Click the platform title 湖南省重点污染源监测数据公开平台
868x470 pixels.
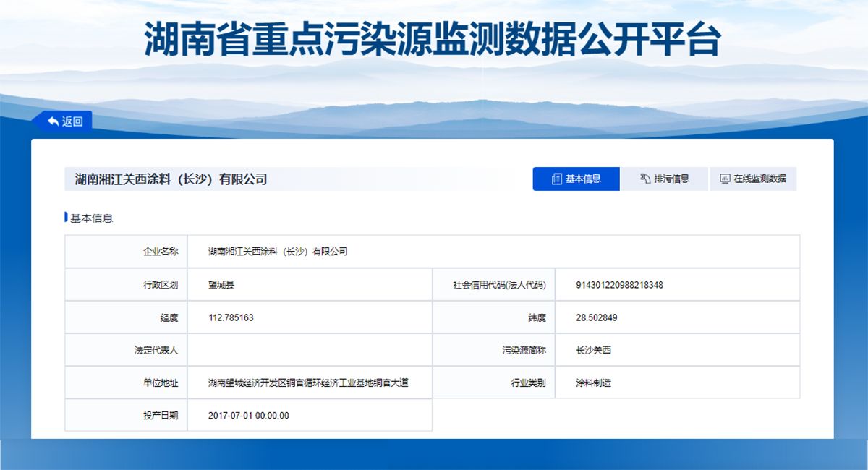[433, 38]
